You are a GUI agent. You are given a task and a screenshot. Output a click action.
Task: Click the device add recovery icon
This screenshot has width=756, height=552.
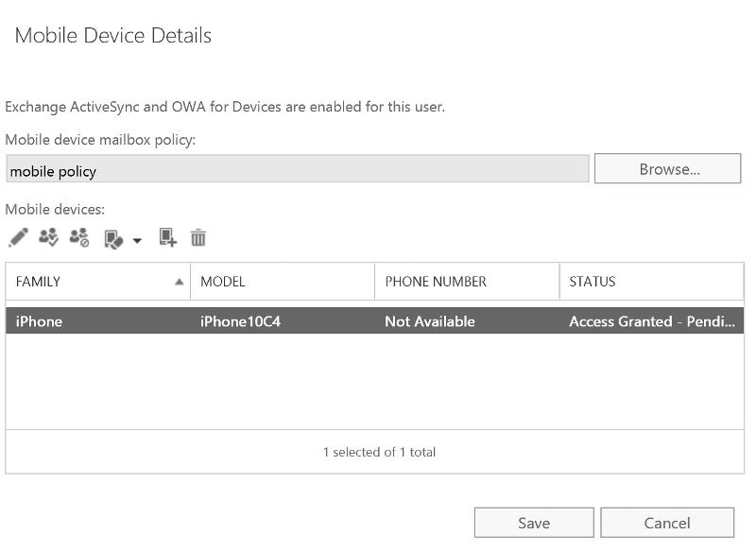point(168,237)
